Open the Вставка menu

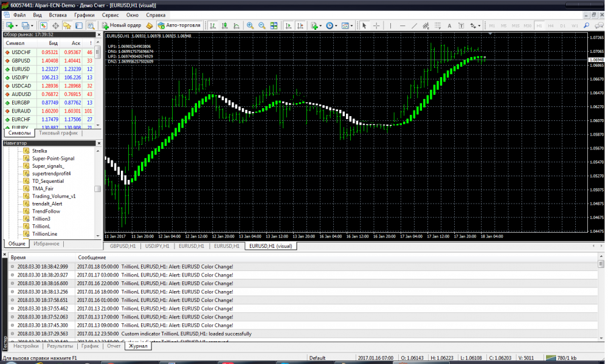58,15
